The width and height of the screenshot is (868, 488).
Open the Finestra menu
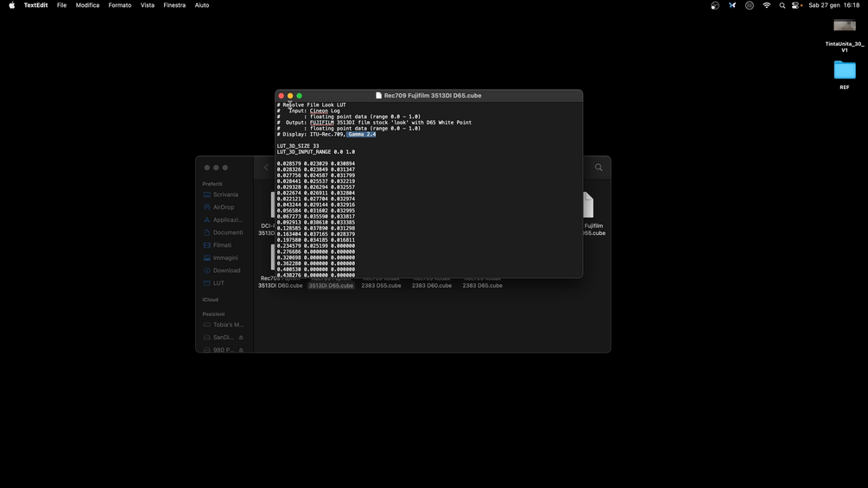point(174,5)
